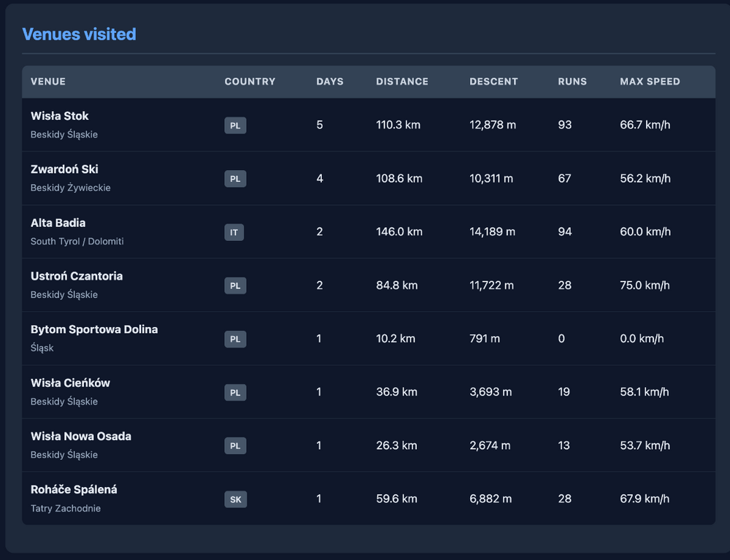Select the Roháče Spálená venue name
This screenshot has width=730, height=560.
coord(74,489)
